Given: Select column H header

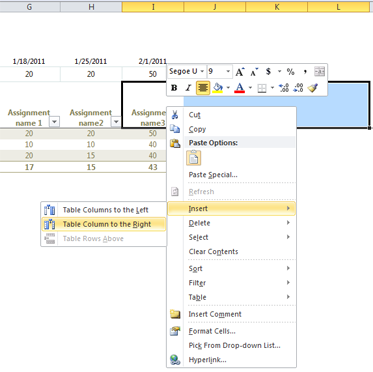Looking at the screenshot, I should pyautogui.click(x=91, y=7).
